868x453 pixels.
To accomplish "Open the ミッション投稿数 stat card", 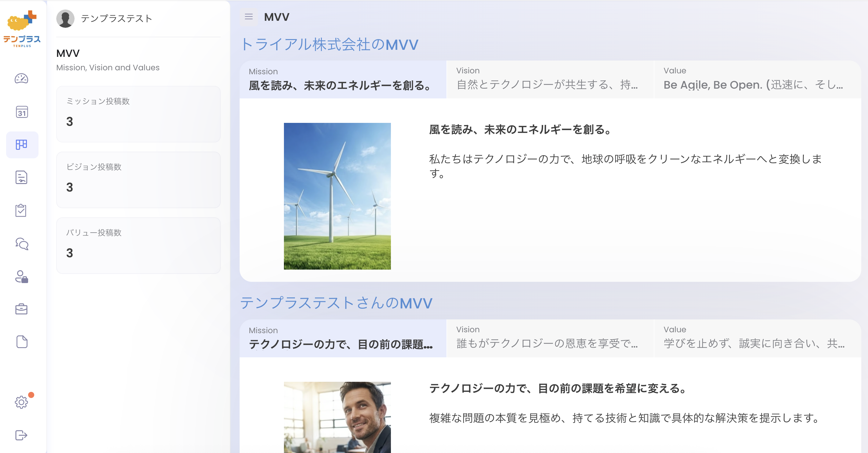I will click(x=138, y=114).
